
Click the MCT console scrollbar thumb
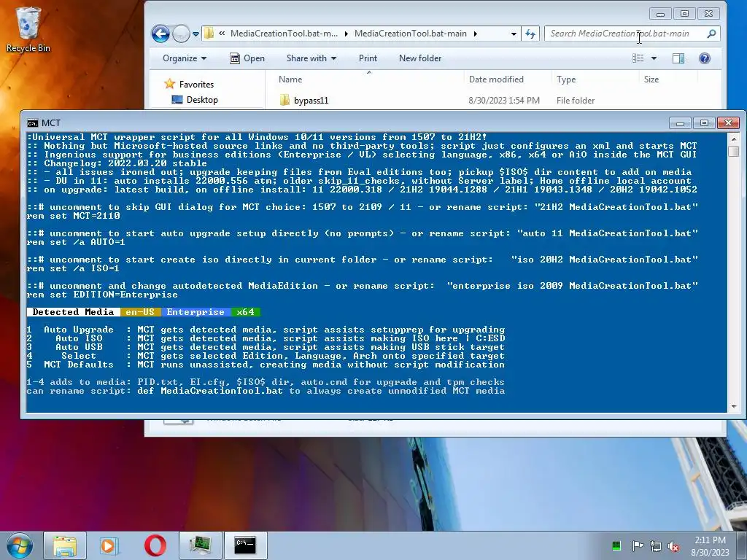734,150
